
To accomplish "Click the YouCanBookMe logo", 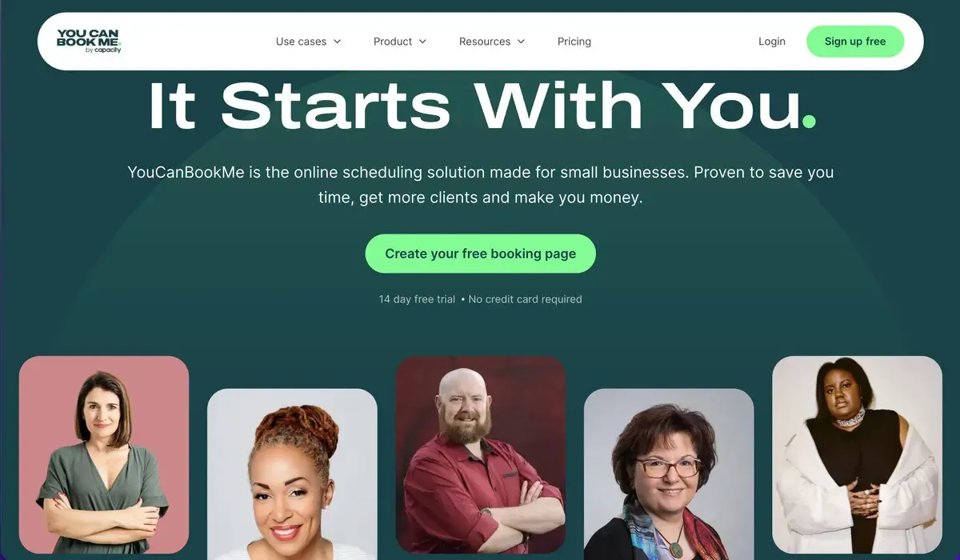I will tap(89, 41).
